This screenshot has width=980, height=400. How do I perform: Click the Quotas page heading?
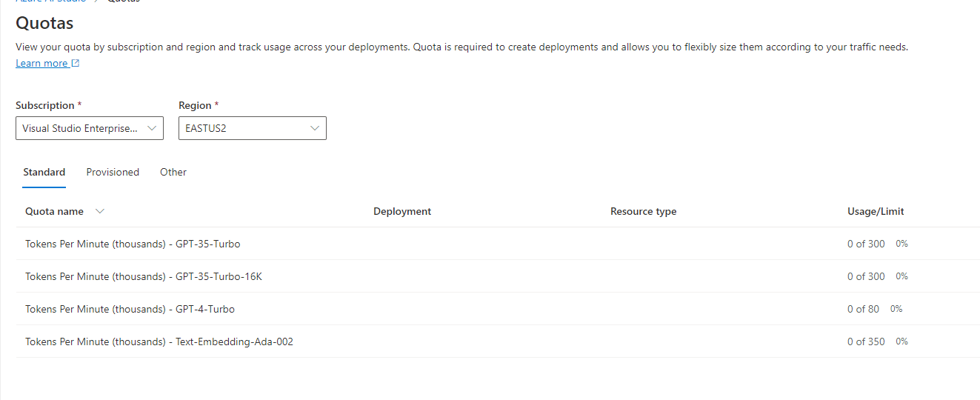[44, 23]
